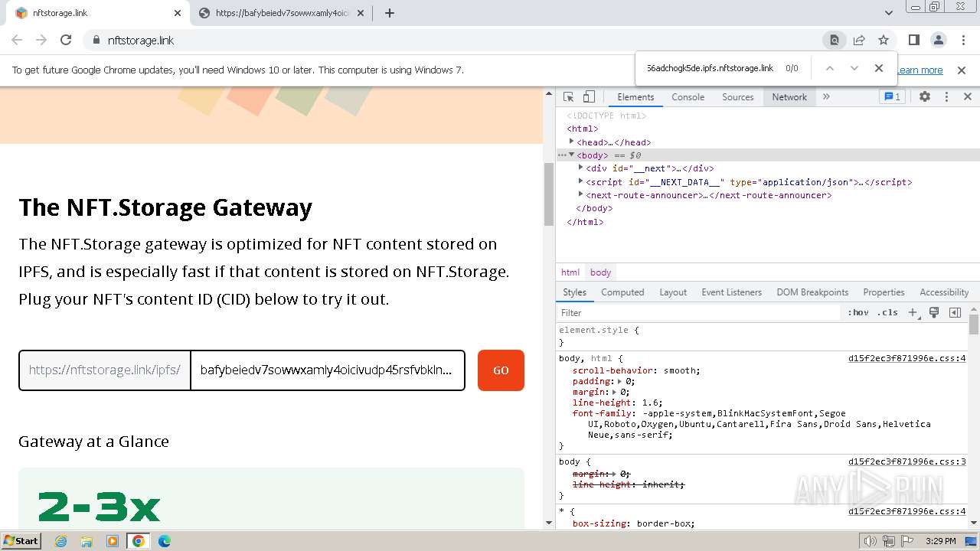Open the DOM Breakpoints tab
This screenshot has height=551, width=980.
coord(812,292)
